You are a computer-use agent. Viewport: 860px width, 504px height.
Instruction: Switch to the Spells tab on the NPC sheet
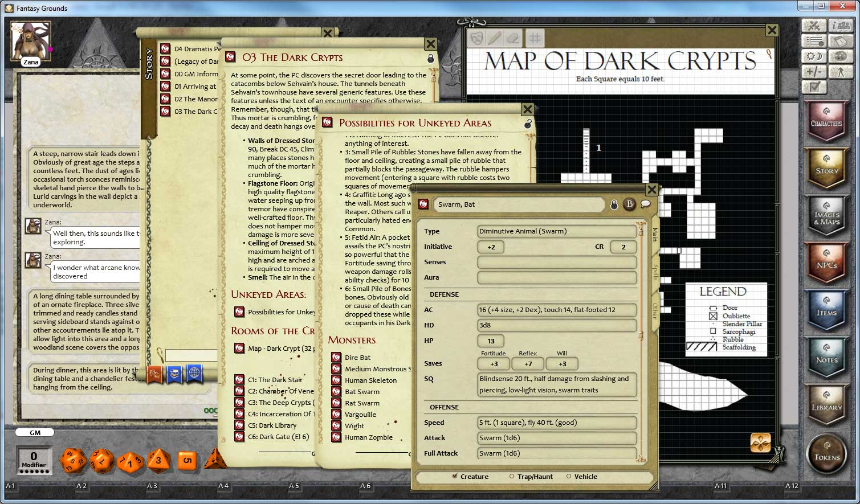point(654,272)
